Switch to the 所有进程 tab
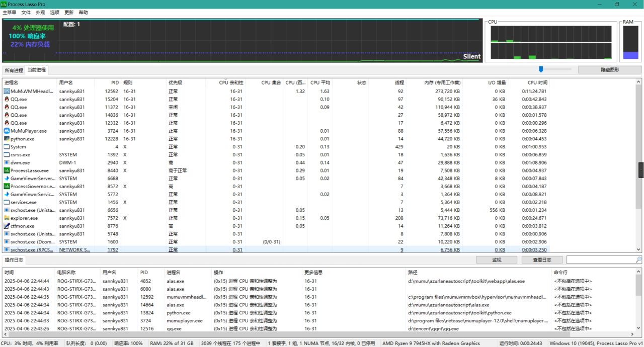 click(x=14, y=70)
